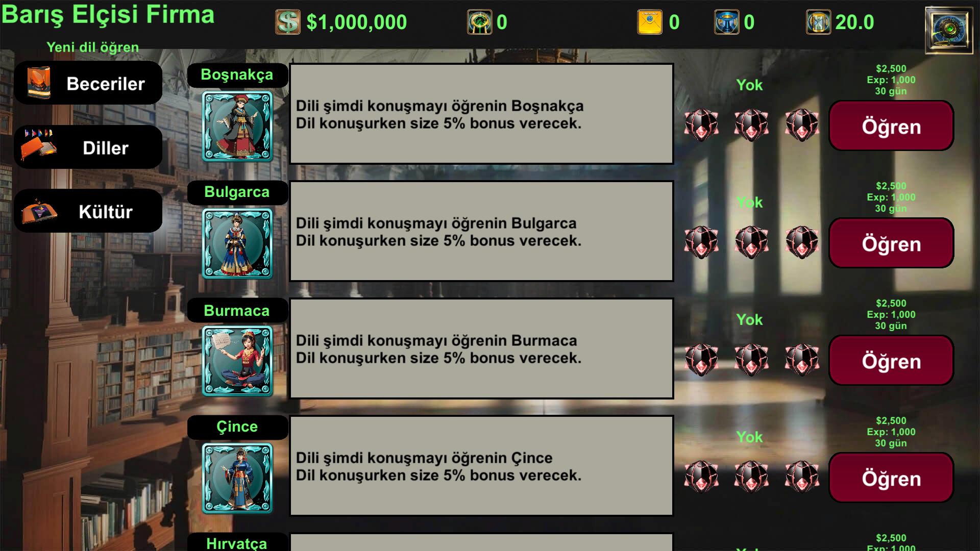The width and height of the screenshot is (980, 551).
Task: Click Öğren button for Bulgarca
Action: (x=891, y=243)
